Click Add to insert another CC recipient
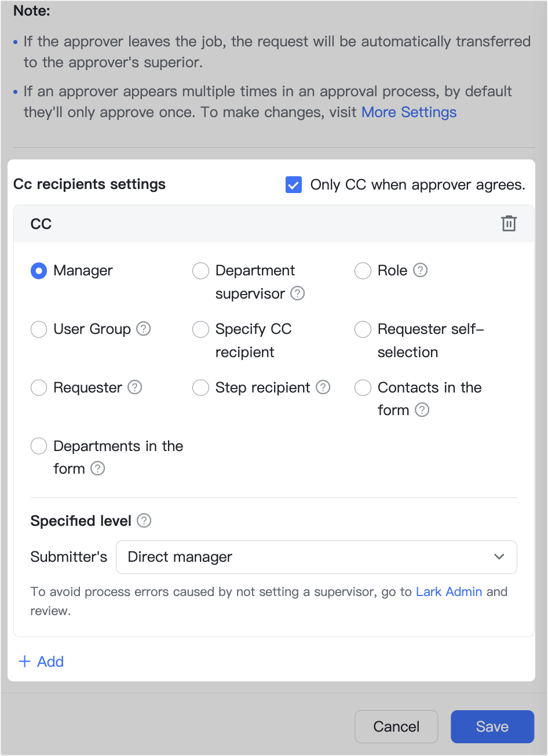 (x=41, y=661)
